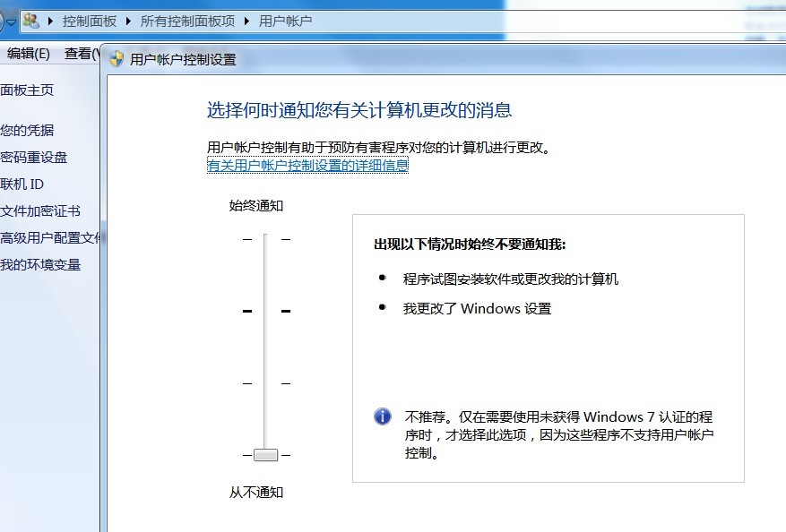Screen dimensions: 786x532
Task: Set slider to the third tick level
Action: coord(265,383)
